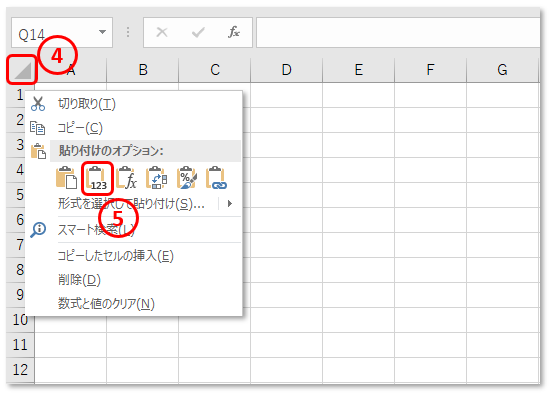Select row 11 header
550x394 pixels.
coord(20,345)
